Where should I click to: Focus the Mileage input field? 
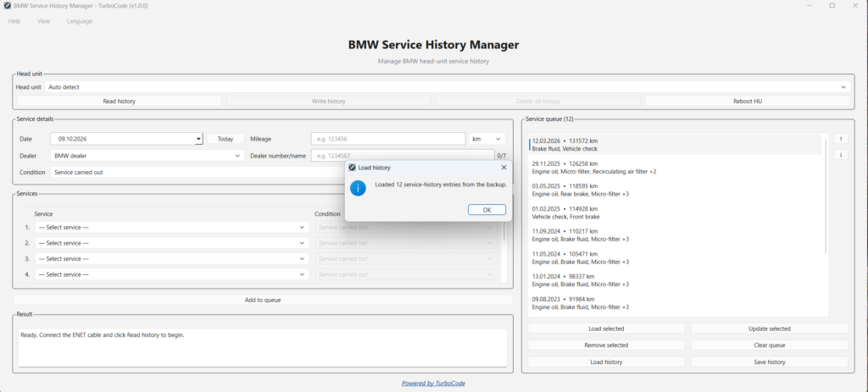388,139
